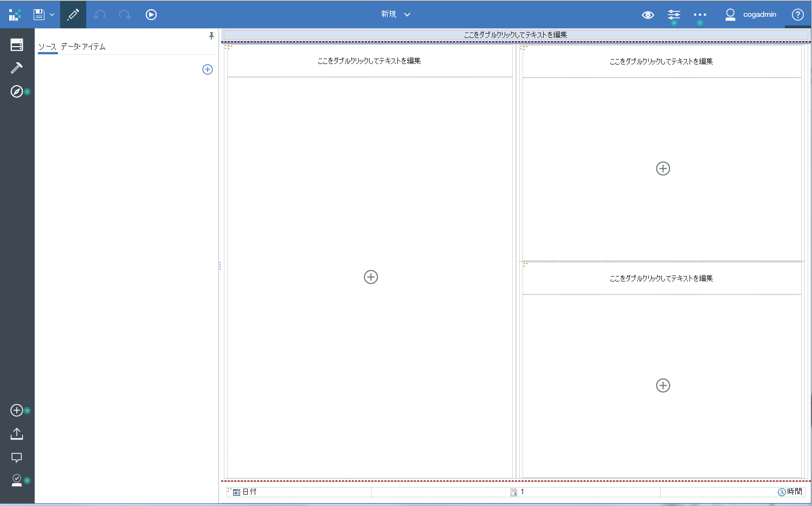Screen dimensions: 812x506
Task: Add a source with the blue plus icon
Action: coord(208,69)
